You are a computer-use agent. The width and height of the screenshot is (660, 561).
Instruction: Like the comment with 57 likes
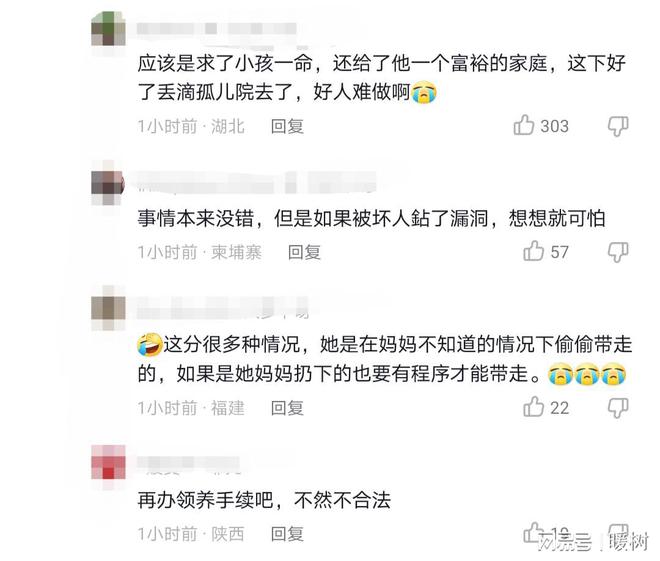533,251
